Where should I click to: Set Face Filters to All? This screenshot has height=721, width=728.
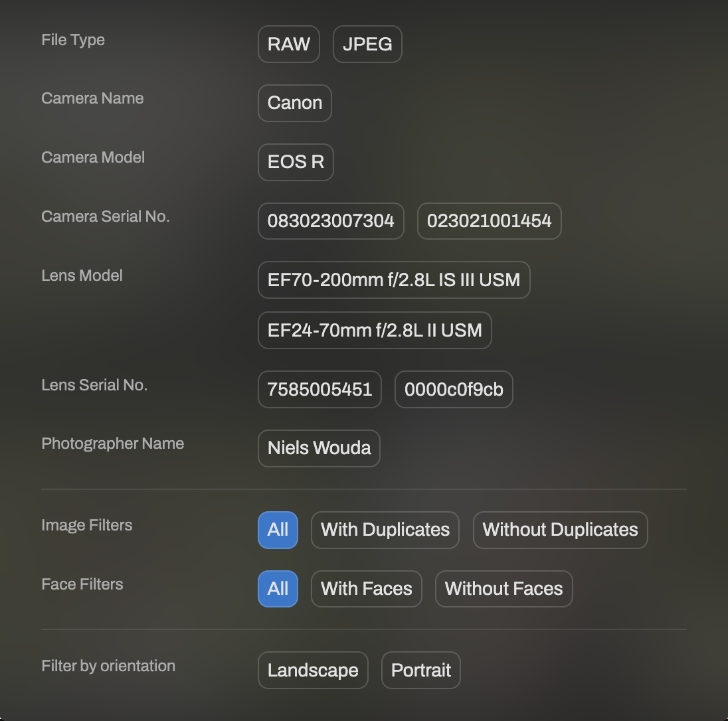pyautogui.click(x=278, y=589)
